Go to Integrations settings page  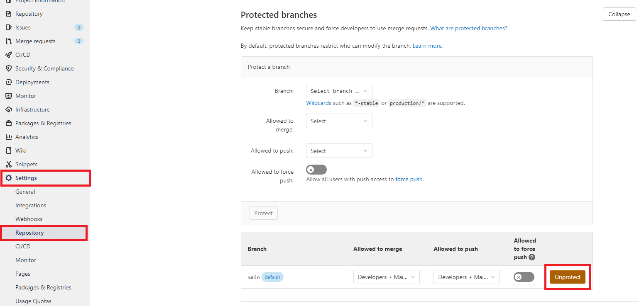tap(31, 205)
